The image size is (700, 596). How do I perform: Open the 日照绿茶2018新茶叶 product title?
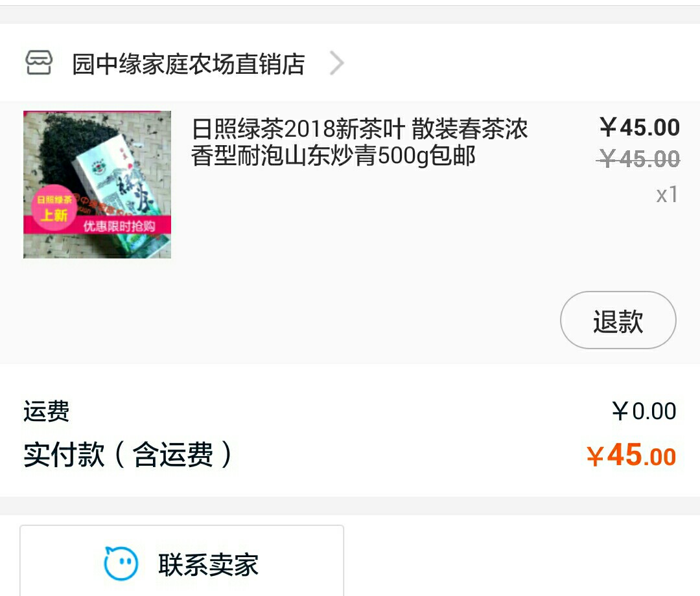(x=359, y=142)
